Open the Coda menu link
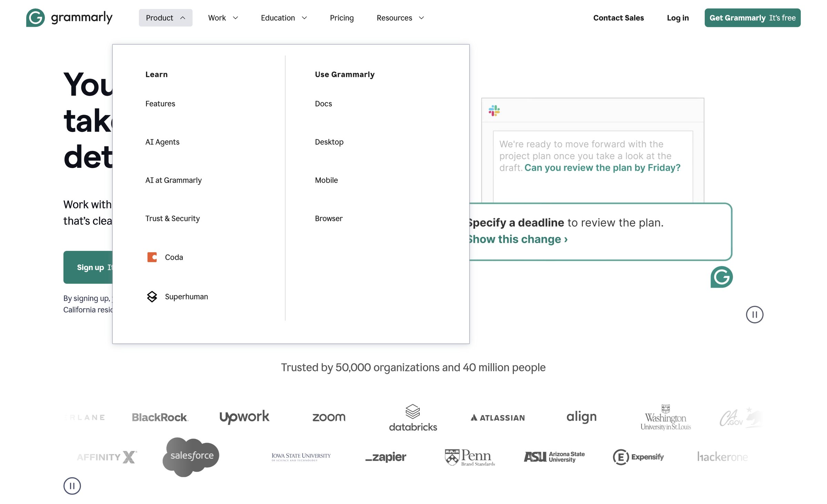 point(174,257)
